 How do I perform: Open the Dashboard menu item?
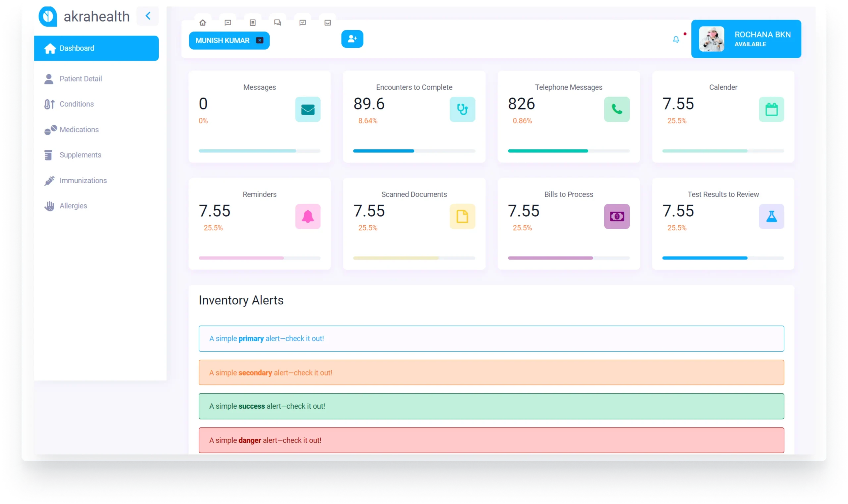[x=96, y=48]
